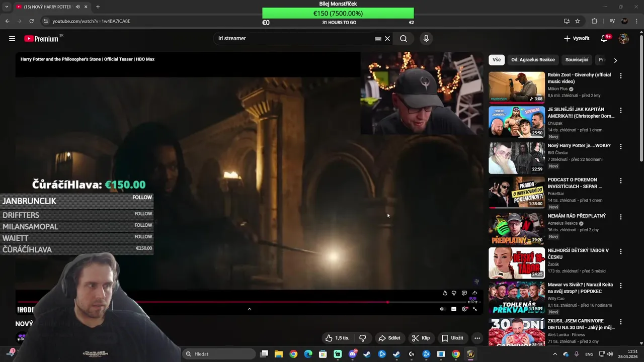This screenshot has height=362, width=644.
Task: Start voice search with the microphone
Action: point(426,39)
